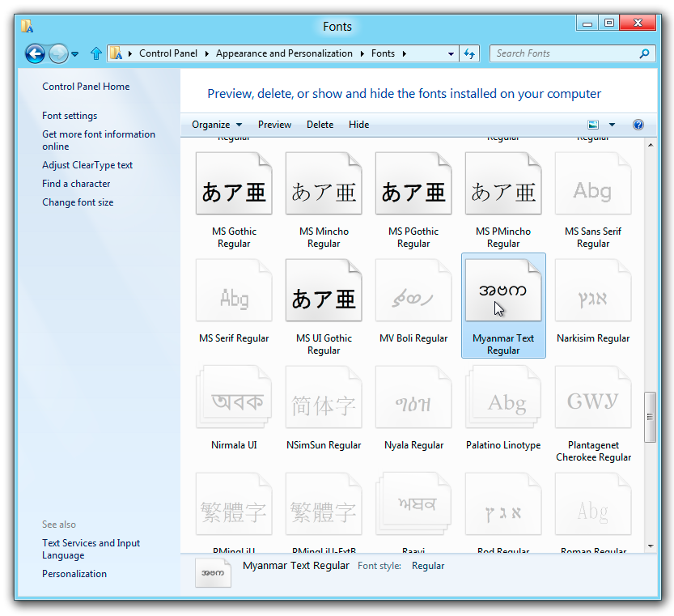Change the view using the view icon
The image size is (674, 616).
coord(593,125)
